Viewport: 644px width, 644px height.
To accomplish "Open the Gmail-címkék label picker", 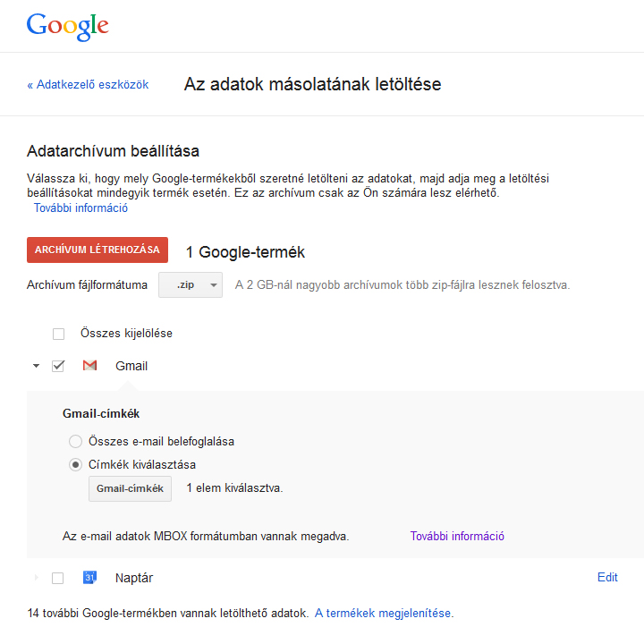I will pos(130,488).
